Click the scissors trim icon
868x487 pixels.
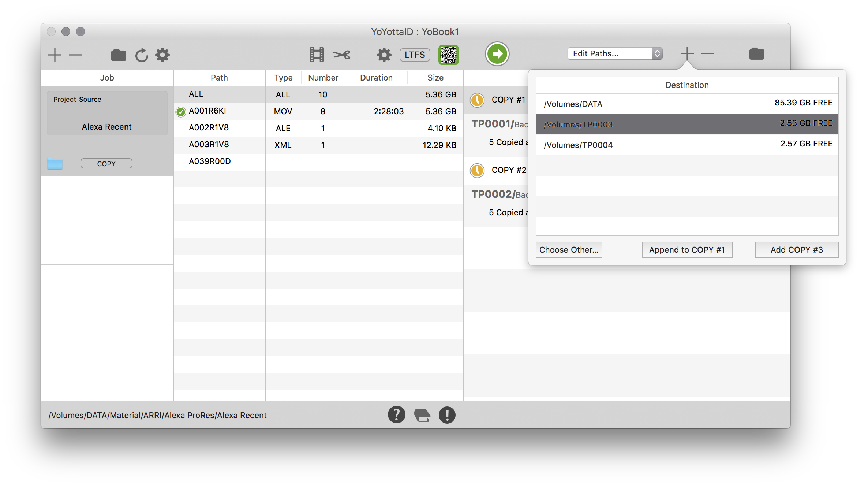pyautogui.click(x=341, y=55)
